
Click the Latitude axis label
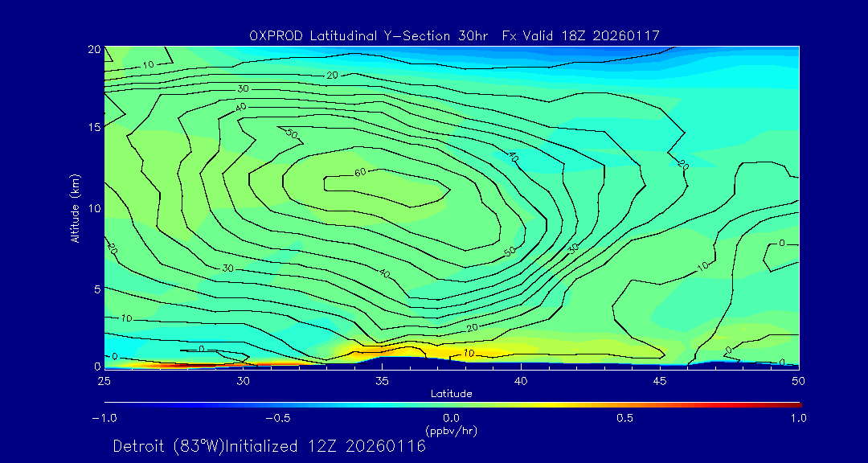[x=451, y=395]
